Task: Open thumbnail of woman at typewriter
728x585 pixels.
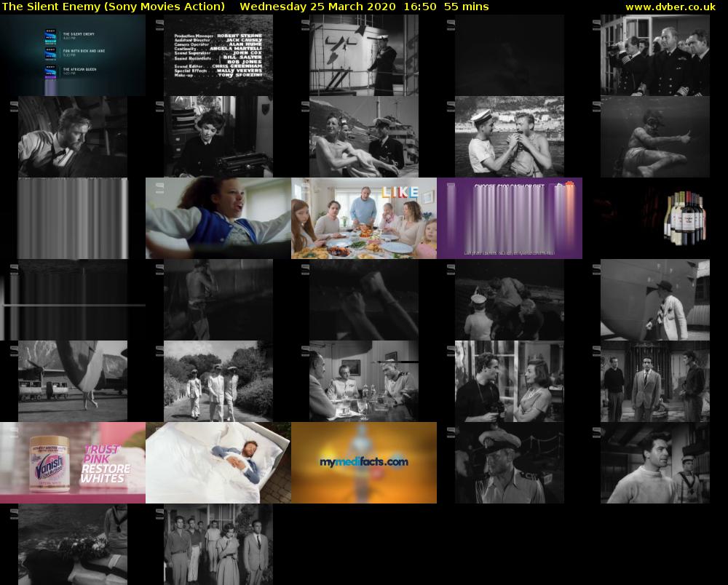Action: [218, 137]
